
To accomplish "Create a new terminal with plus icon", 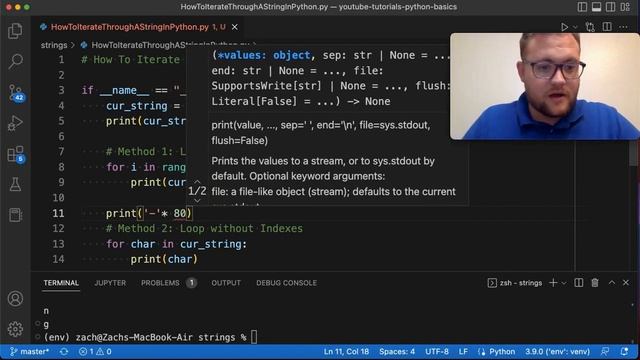I will coord(553,283).
